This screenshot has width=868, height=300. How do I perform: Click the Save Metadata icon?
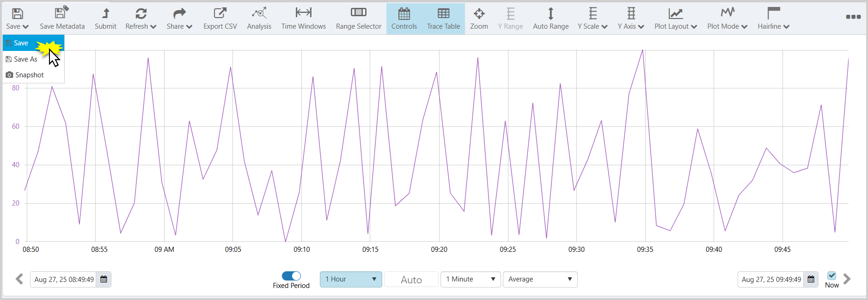61,13
